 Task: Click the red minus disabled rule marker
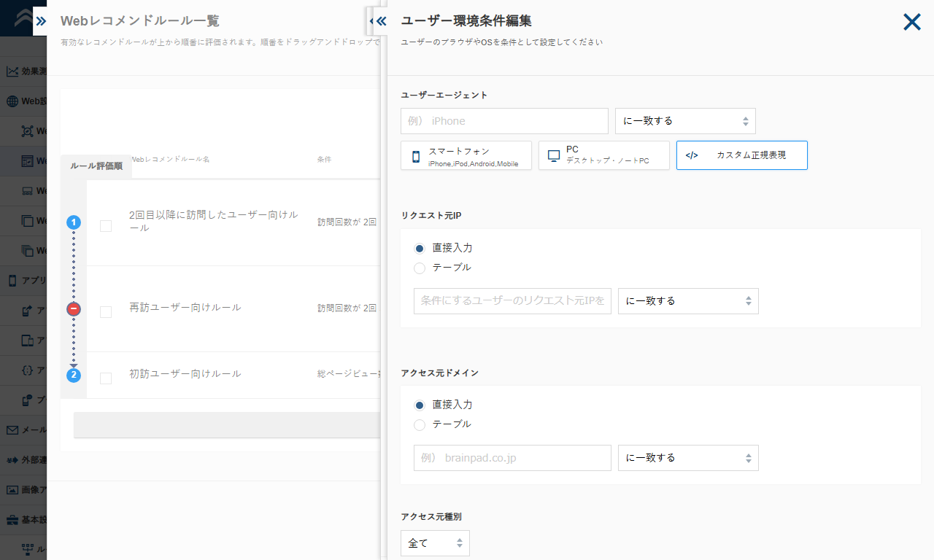click(74, 309)
